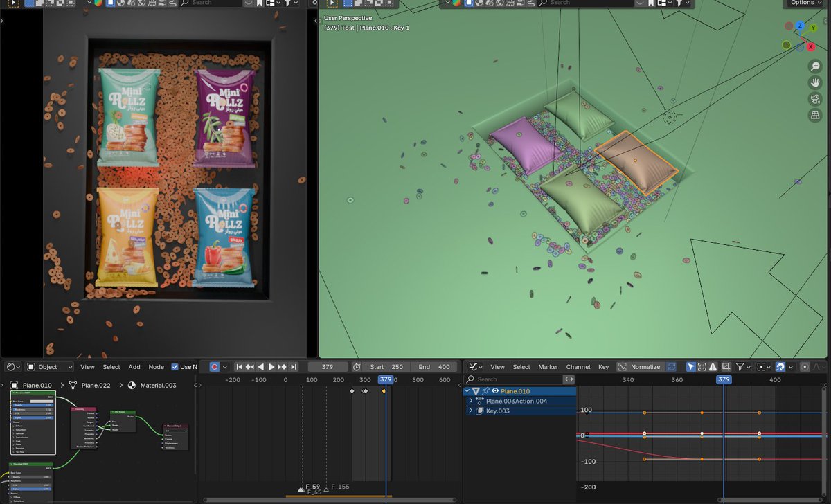This screenshot has height=504, width=831.
Task: Toggle use preview range clock icon
Action: pos(357,367)
